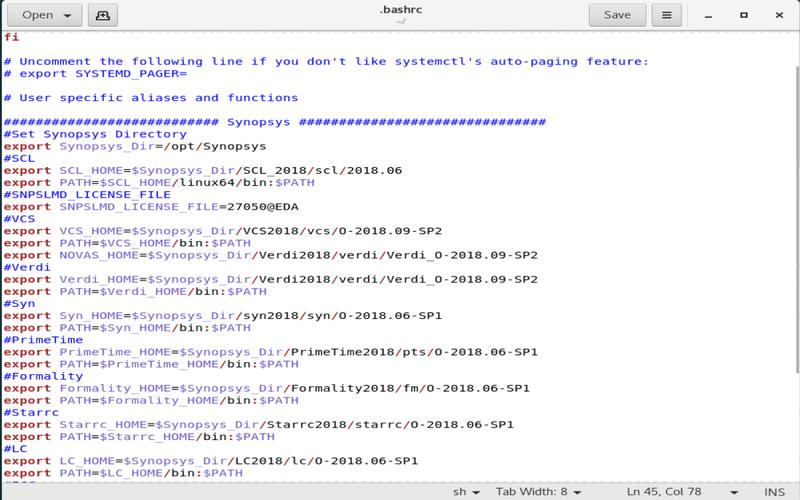
Task: Click the LC_HOME export line
Action: point(211,461)
